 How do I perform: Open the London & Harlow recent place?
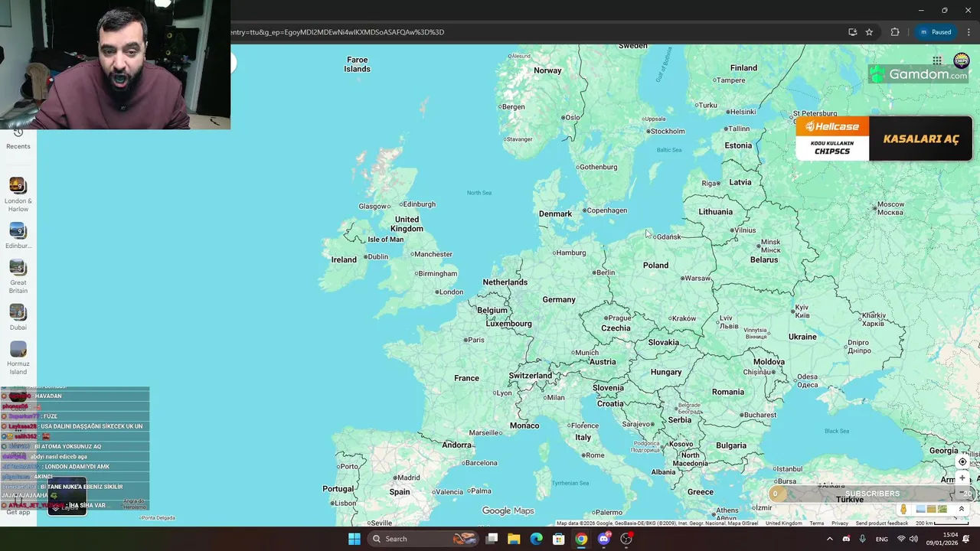(18, 195)
